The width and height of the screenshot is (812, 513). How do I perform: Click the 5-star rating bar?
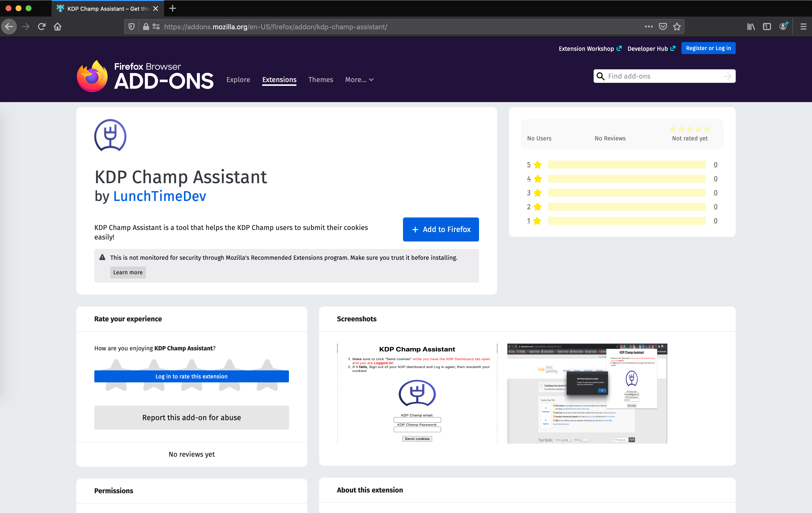click(627, 165)
